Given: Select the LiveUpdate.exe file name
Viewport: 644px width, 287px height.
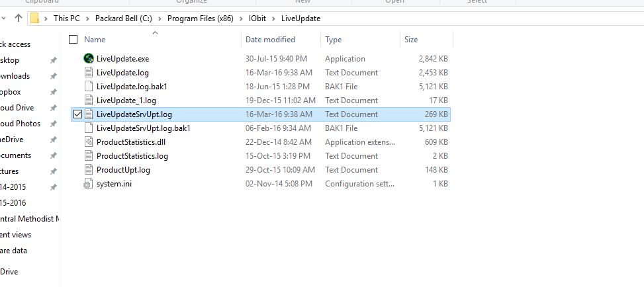Looking at the screenshot, I should pos(123,59).
